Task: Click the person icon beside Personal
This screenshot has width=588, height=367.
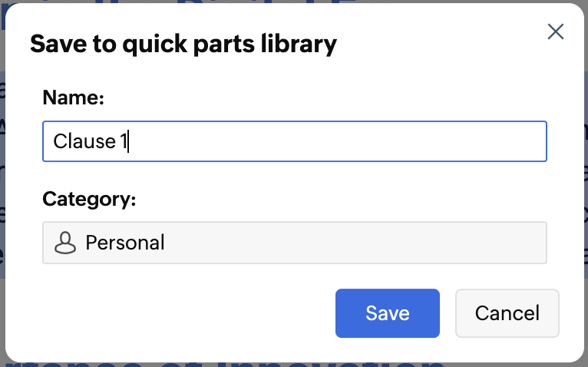Action: coord(65,243)
